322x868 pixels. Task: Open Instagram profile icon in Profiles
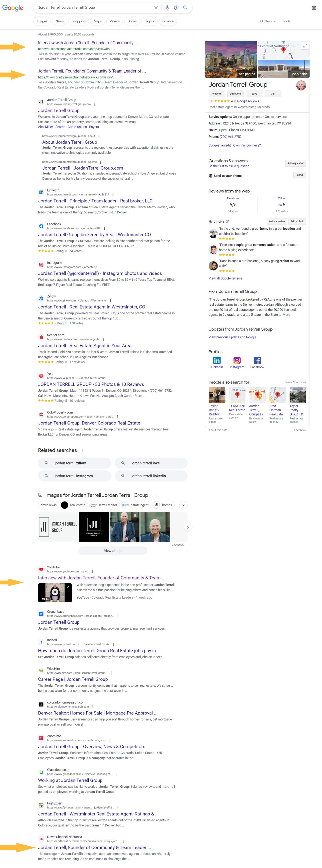pyautogui.click(x=237, y=360)
